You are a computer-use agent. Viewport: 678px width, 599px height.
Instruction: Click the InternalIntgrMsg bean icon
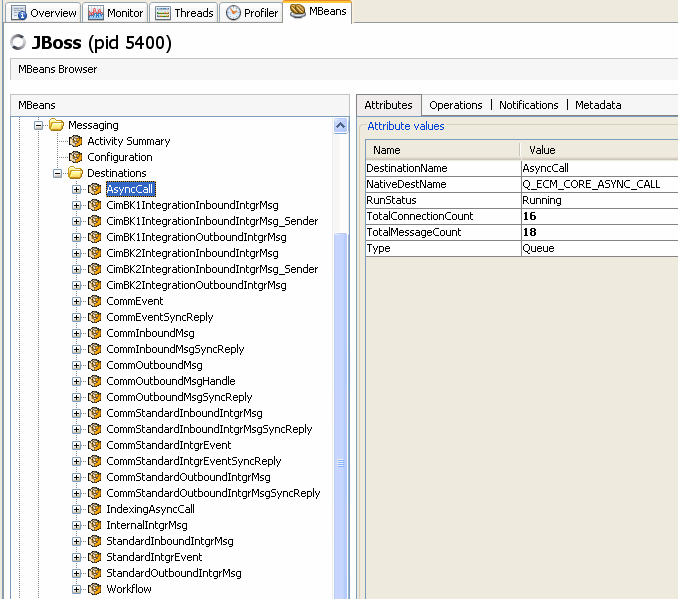pos(95,525)
